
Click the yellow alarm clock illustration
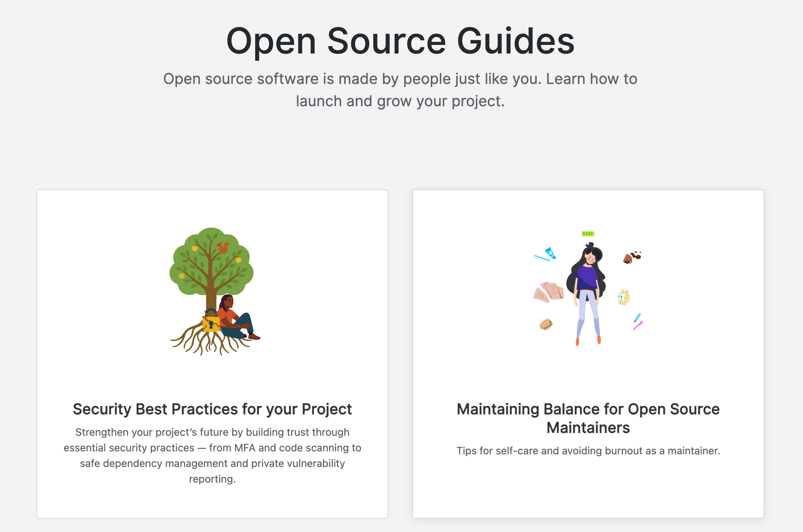tap(624, 297)
